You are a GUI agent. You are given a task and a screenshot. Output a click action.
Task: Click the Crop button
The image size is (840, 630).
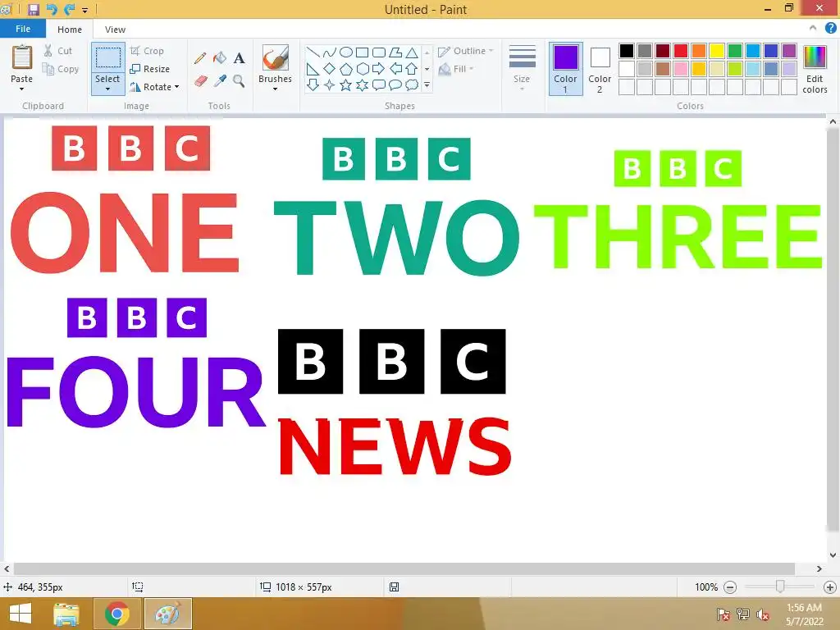point(147,51)
